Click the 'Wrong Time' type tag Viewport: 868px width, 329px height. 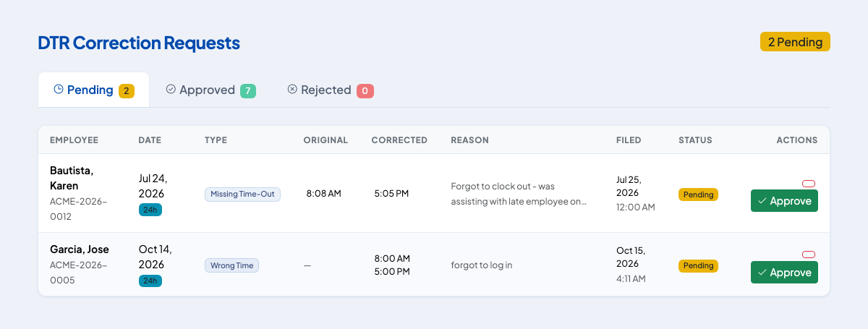231,265
